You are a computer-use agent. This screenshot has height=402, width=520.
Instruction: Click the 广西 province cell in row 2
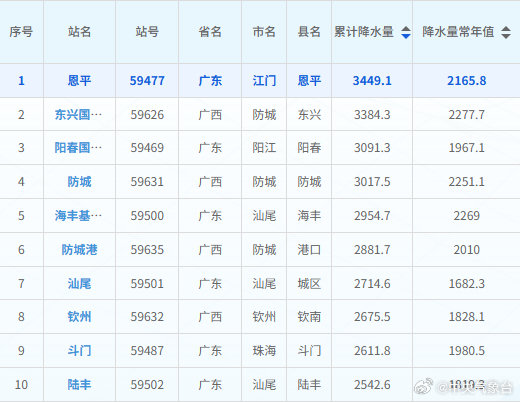210,115
